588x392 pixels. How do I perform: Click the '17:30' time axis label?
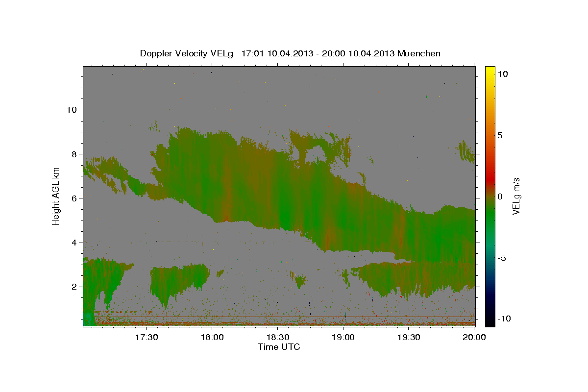pos(147,337)
